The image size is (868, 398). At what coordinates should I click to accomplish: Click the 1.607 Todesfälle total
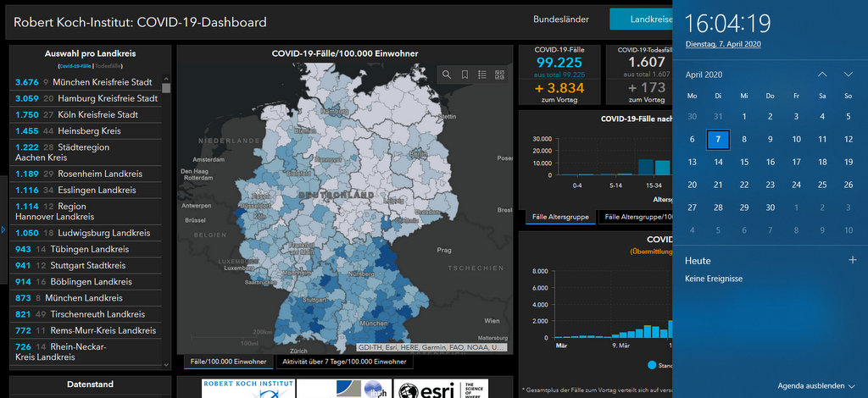pos(646,63)
